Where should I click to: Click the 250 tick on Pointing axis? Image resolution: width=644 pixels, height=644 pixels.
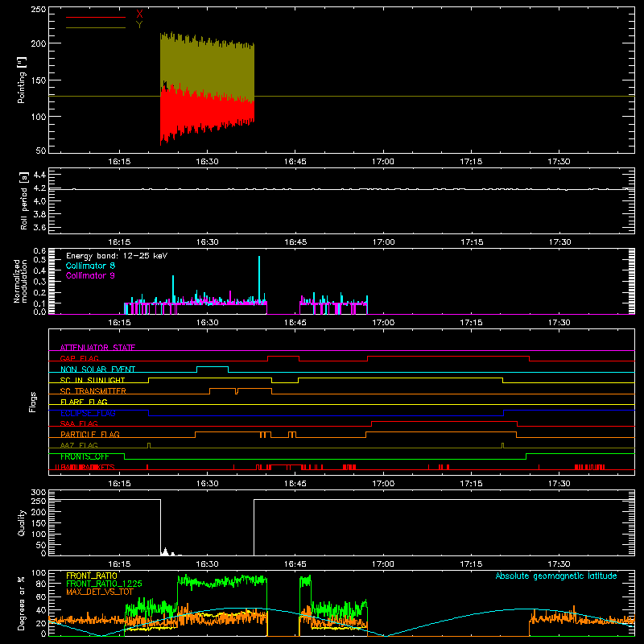pos(38,10)
